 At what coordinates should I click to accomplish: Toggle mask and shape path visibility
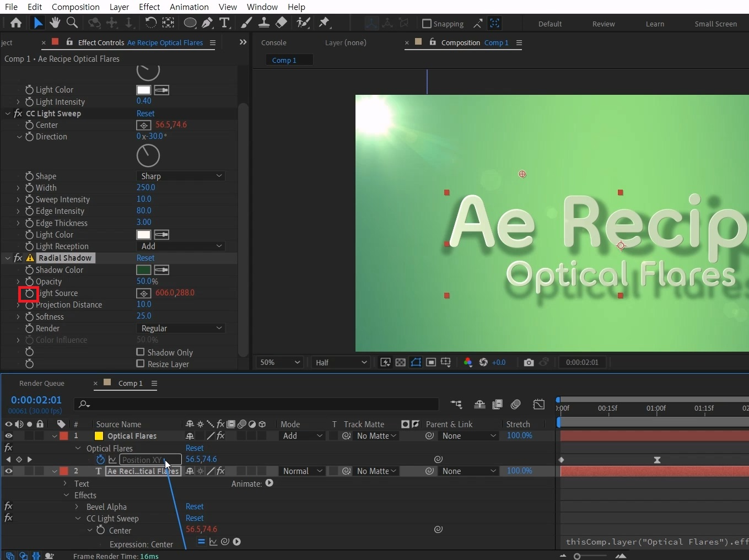[416, 362]
